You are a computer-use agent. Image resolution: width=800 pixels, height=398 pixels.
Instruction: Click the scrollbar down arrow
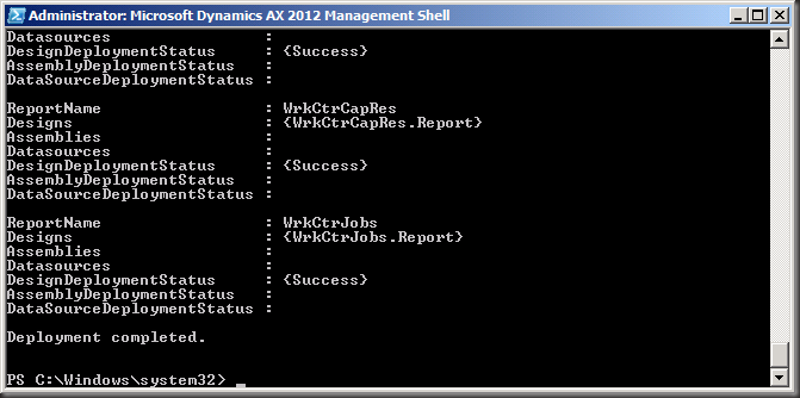(780, 377)
